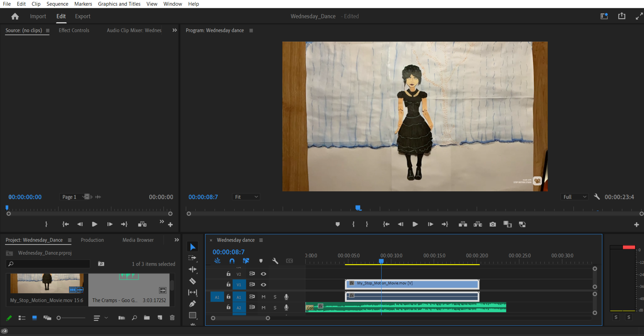Image resolution: width=644 pixels, height=336 pixels.
Task: Expand hidden Source panel tabs chevron
Action: coord(174,30)
